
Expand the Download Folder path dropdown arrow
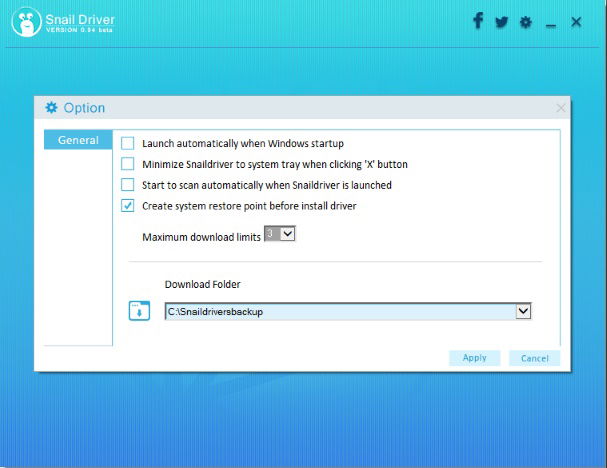[x=523, y=311]
